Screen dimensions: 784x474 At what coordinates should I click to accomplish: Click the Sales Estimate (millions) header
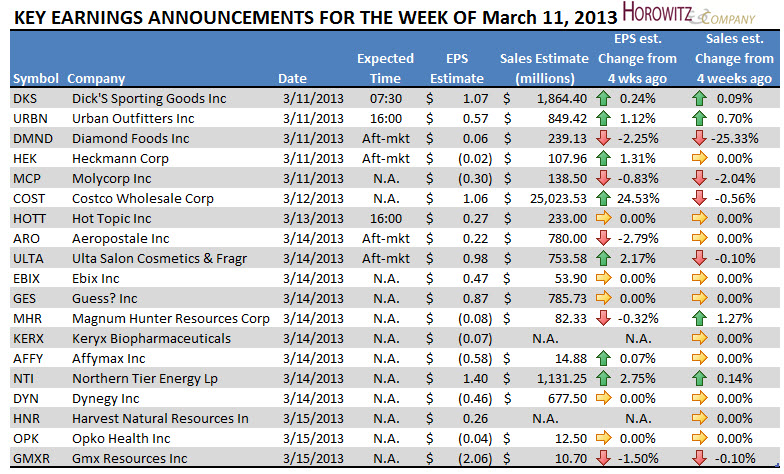[x=544, y=68]
